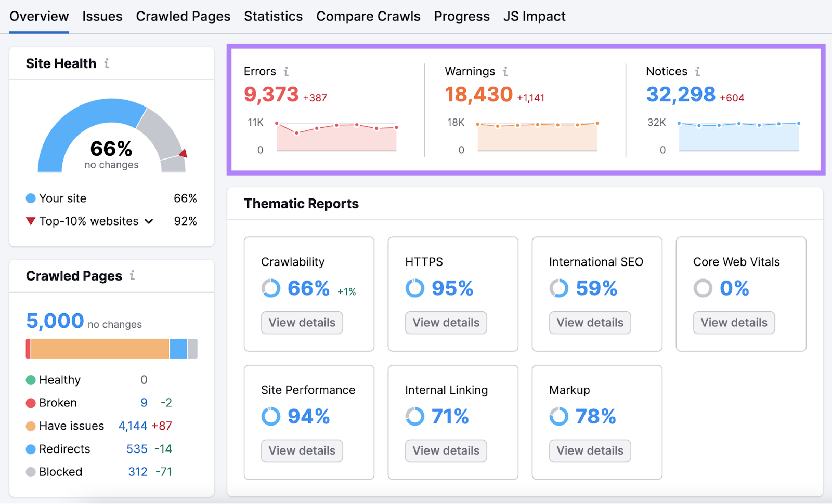Click the blue Redirects legend dot
Image resolution: width=832 pixels, height=504 pixels.
31,449
